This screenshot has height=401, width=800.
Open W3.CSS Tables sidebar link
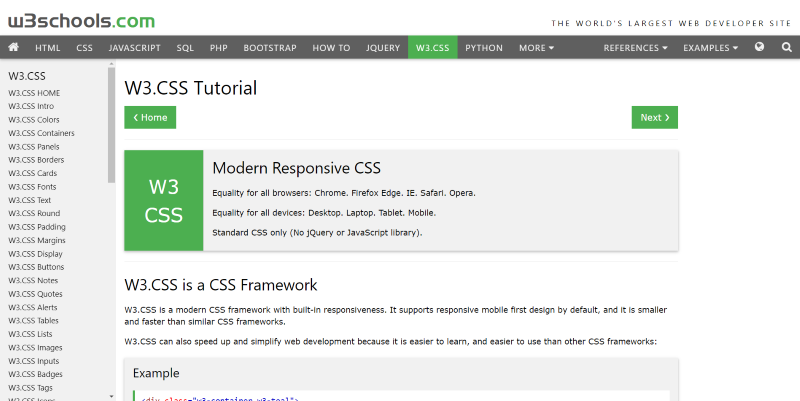(33, 320)
